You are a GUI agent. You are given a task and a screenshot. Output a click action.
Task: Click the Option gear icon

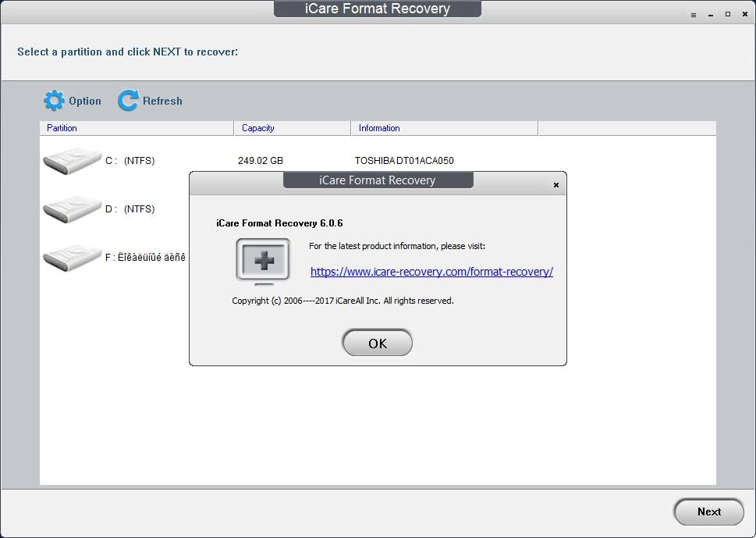click(54, 101)
